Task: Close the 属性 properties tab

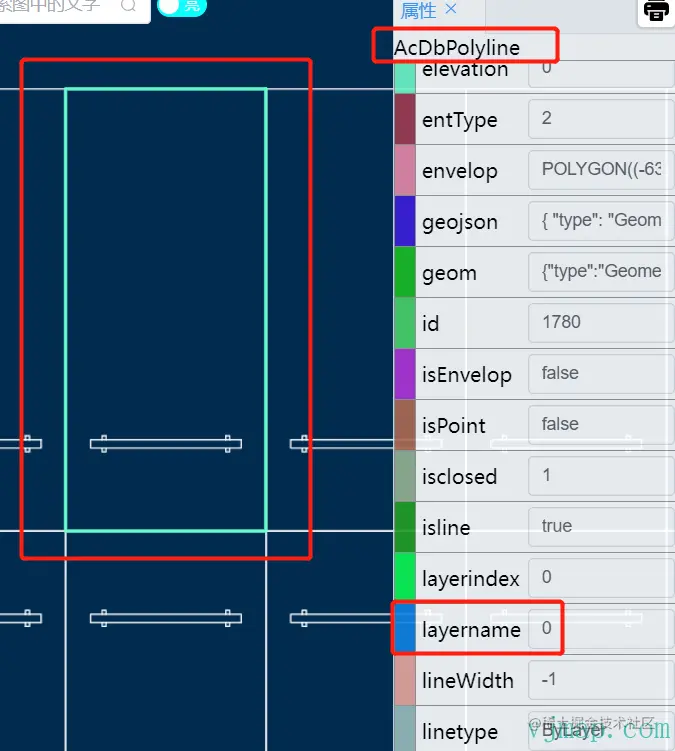Action: [x=451, y=9]
